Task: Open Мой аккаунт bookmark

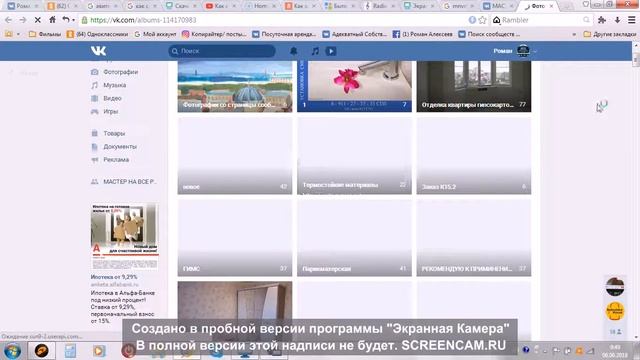Action: pyautogui.click(x=155, y=34)
